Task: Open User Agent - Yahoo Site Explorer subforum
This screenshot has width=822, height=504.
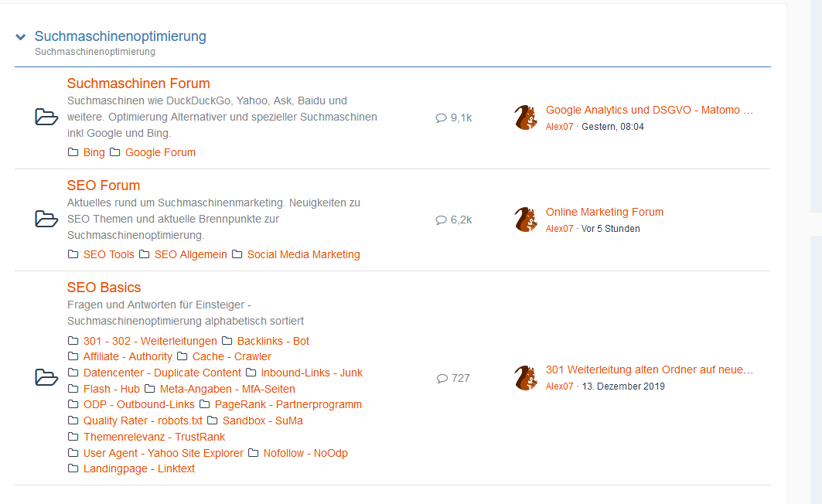Action: [x=163, y=453]
